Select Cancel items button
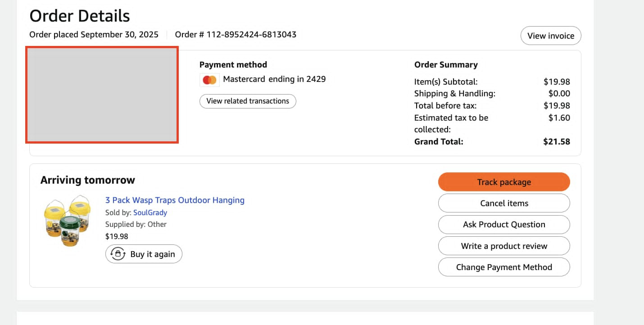The image size is (644, 325). click(504, 203)
